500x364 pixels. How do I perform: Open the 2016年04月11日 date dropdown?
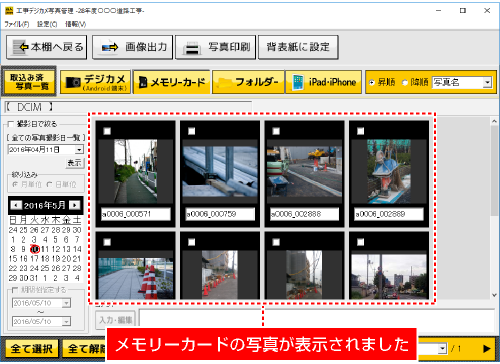pyautogui.click(x=79, y=150)
